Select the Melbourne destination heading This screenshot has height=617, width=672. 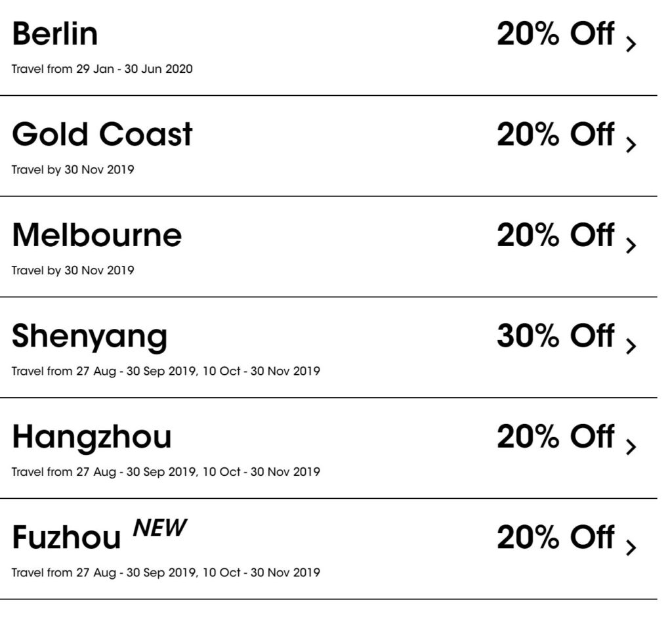click(x=97, y=235)
